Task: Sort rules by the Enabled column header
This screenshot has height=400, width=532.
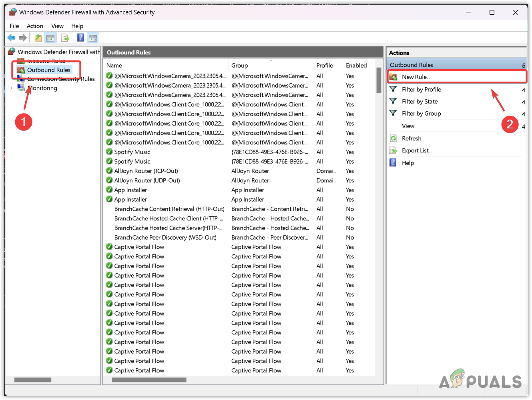Action: 356,65
